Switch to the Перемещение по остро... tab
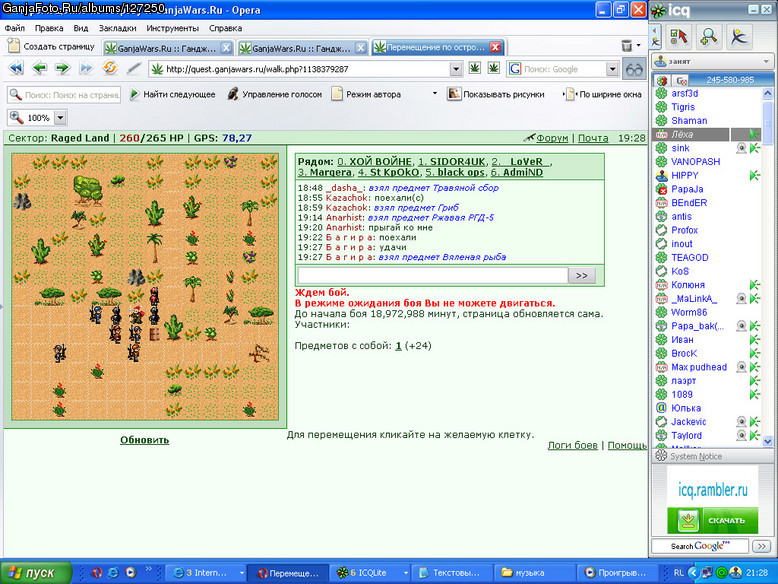Screen dimensions: 778x584 pyautogui.click(x=437, y=47)
